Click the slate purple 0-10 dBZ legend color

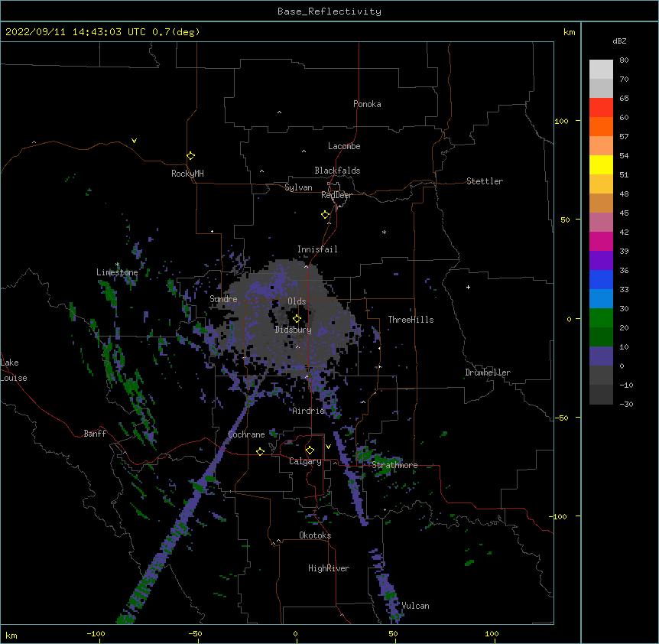pyautogui.click(x=601, y=356)
